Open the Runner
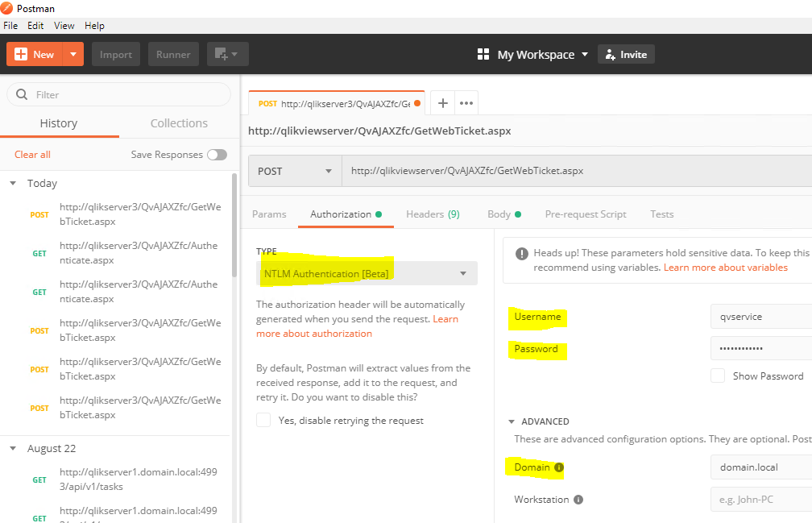 pos(173,54)
